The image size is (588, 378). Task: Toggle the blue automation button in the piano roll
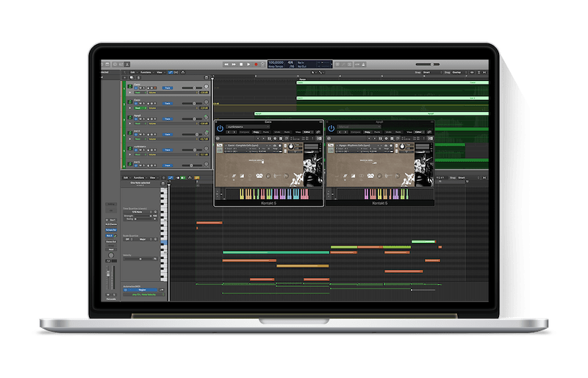pyautogui.click(x=171, y=177)
